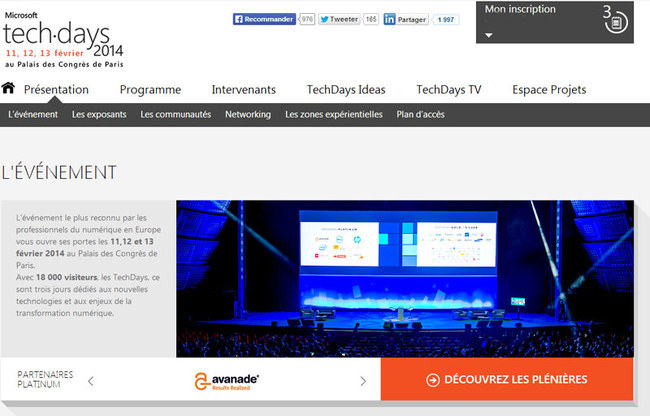Click the 'au Palais des Congrès de Paris' text
The image size is (650, 416).
point(64,65)
